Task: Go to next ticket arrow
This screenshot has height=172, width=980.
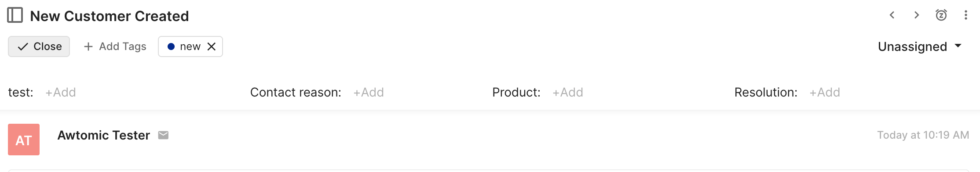Action: click(917, 15)
